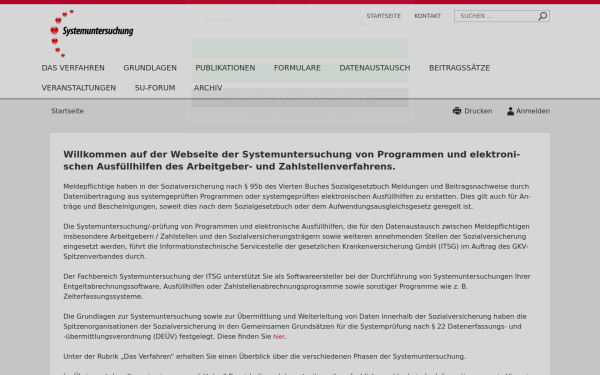Click the paragraph starting 'Der Fachbereich Systemuntersuchung'
The image size is (600, 375).
click(297, 286)
